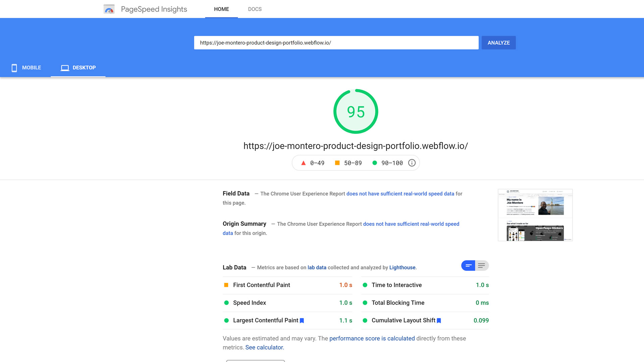Open performance score is calculated link

tap(372, 339)
